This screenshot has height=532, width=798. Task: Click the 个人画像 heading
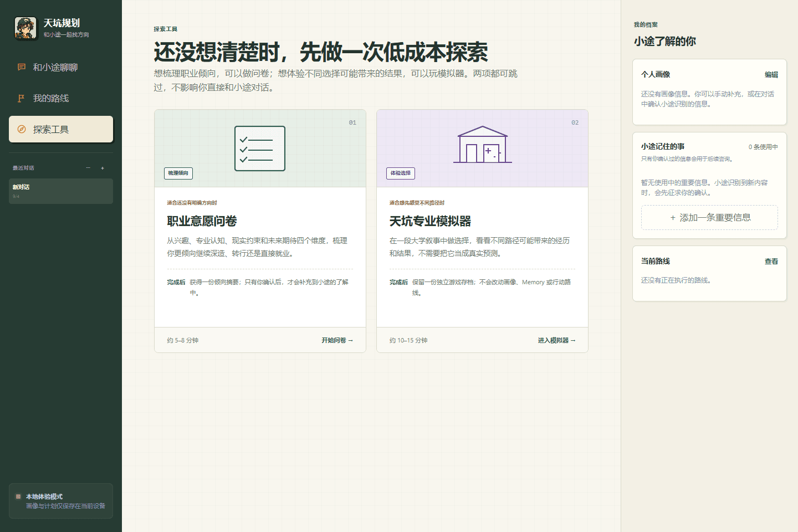click(x=656, y=74)
